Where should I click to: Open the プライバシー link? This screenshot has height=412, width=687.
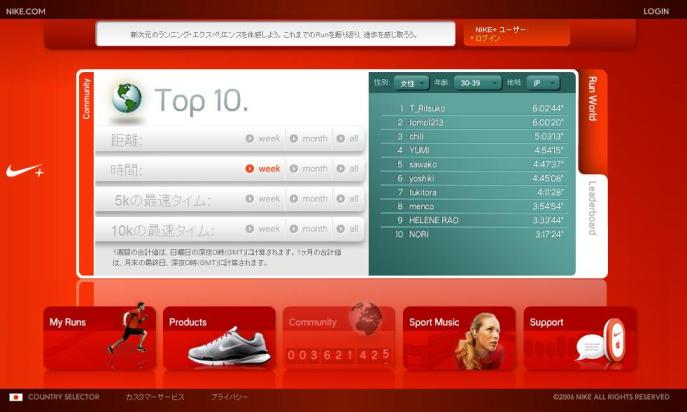point(229,397)
